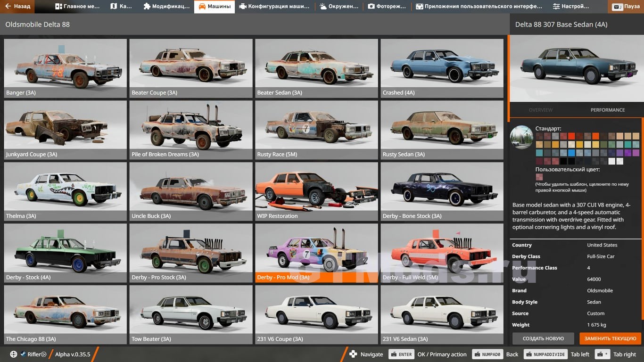
Task: Open the Окружение weather tab
Action: (339, 7)
